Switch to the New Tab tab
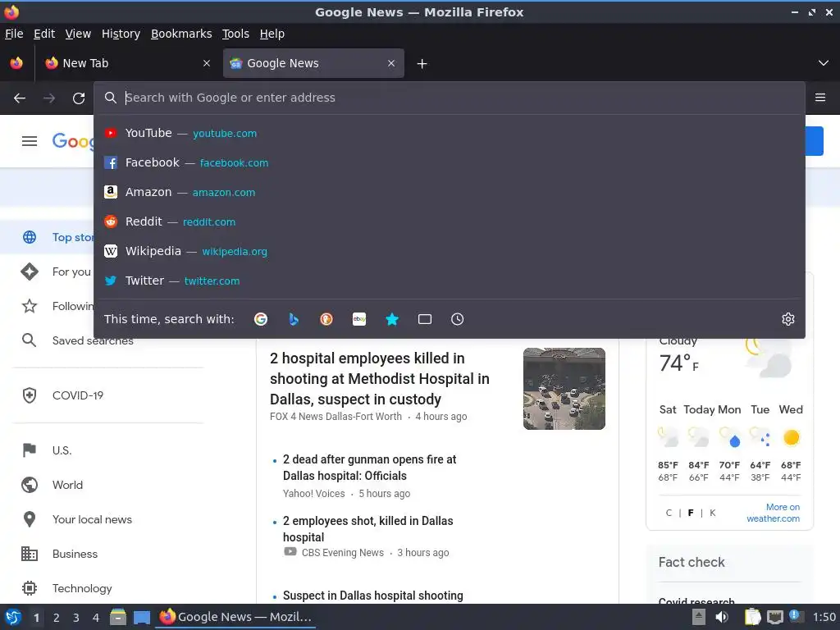The width and height of the screenshot is (840, 630). (x=127, y=63)
